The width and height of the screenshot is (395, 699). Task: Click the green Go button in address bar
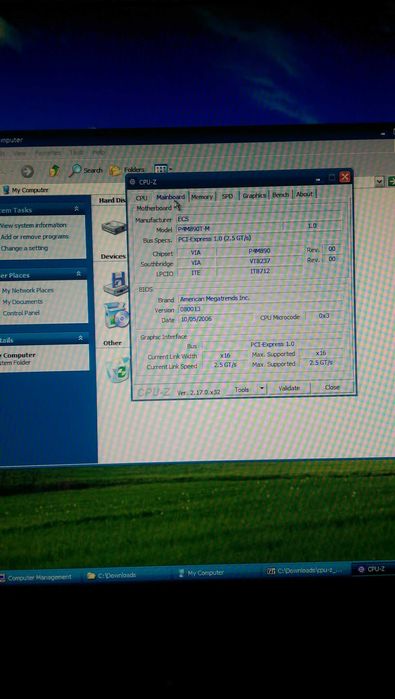(x=391, y=181)
